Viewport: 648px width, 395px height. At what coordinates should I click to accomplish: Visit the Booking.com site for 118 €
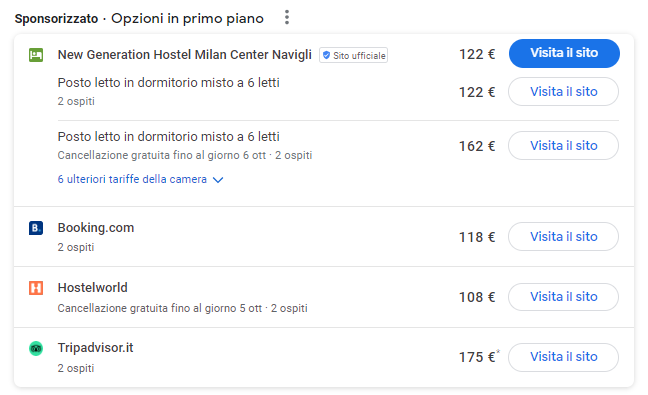pos(563,236)
